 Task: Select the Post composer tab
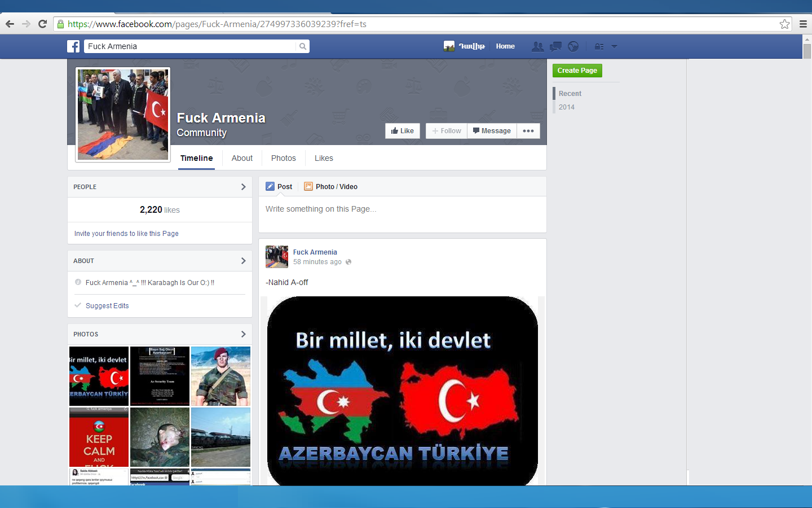279,186
